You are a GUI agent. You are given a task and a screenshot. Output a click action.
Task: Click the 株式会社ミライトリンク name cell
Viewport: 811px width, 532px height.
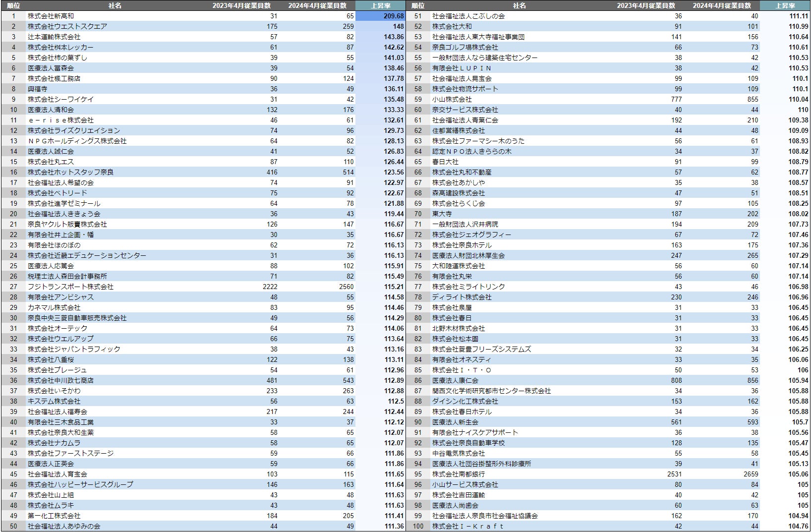468,287
